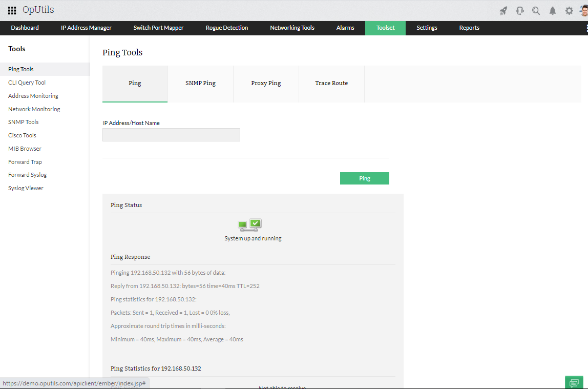The image size is (588, 389).
Task: Open Syslog Viewer
Action: [x=26, y=188]
